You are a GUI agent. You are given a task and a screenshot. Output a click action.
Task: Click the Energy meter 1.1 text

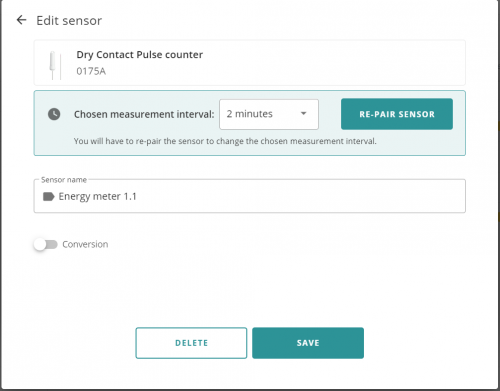97,196
